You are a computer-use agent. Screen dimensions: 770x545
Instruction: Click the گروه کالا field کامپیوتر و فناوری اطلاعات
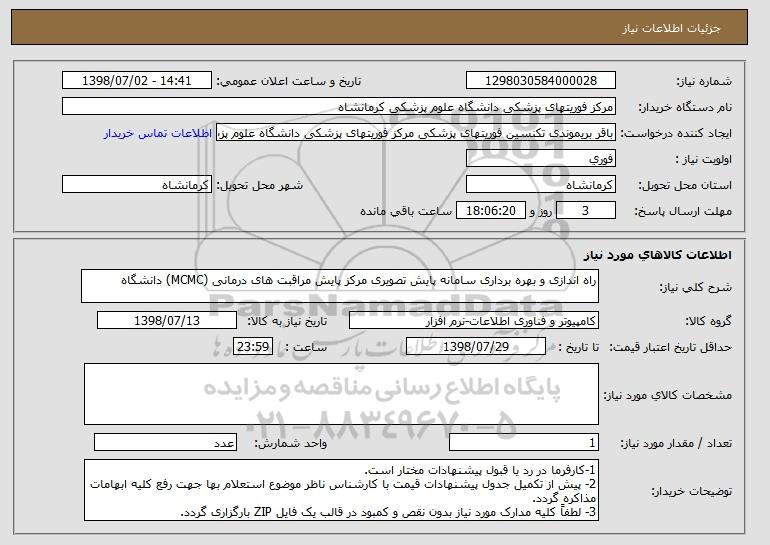click(474, 321)
